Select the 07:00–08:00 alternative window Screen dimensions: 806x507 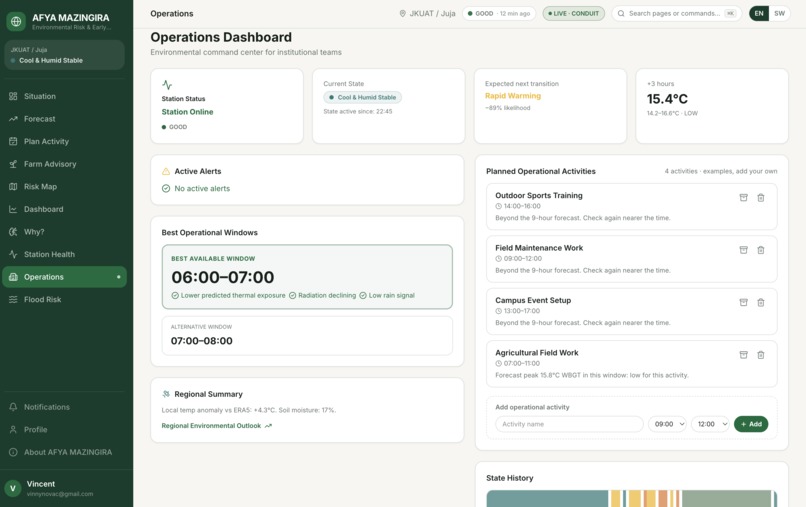(x=307, y=336)
